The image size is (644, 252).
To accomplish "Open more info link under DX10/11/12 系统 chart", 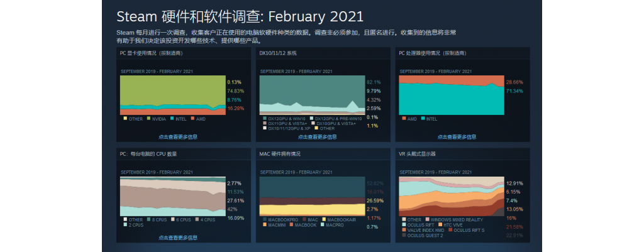I will point(317,137).
